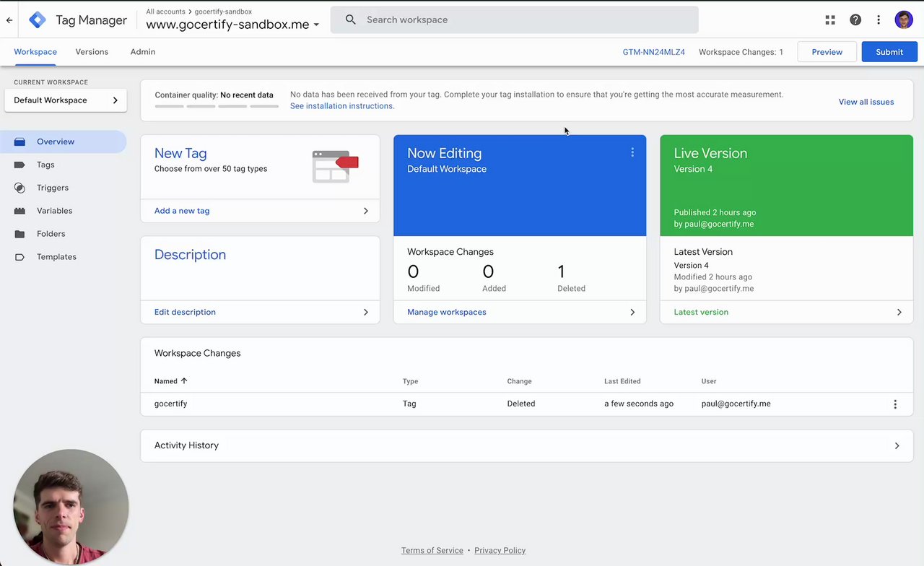Open Variables in the sidebar
The image size is (924, 566).
(x=55, y=211)
